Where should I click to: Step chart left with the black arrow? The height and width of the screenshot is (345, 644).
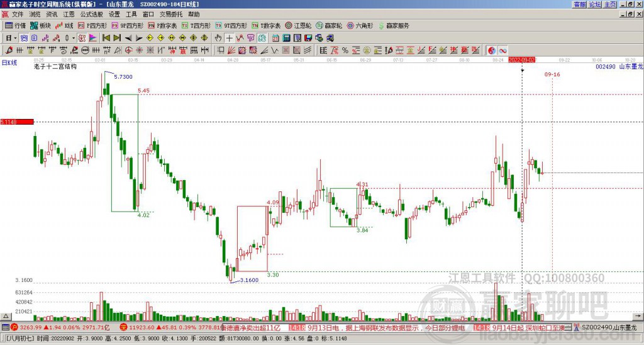pyautogui.click(x=128, y=38)
